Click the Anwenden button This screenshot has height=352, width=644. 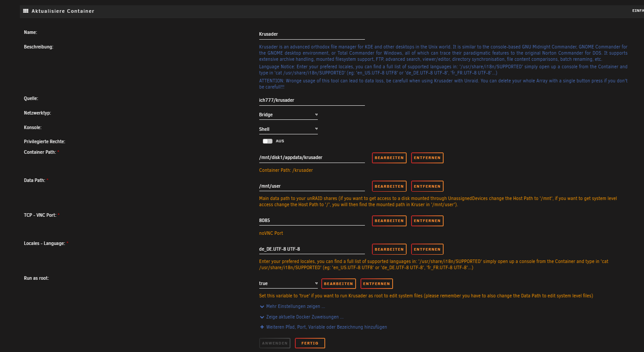click(275, 343)
